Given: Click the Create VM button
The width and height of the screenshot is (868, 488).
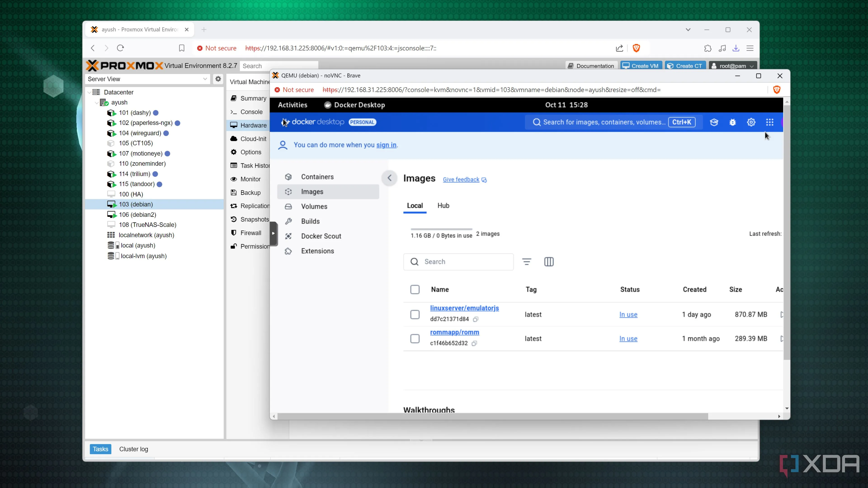Looking at the screenshot, I should click(641, 66).
